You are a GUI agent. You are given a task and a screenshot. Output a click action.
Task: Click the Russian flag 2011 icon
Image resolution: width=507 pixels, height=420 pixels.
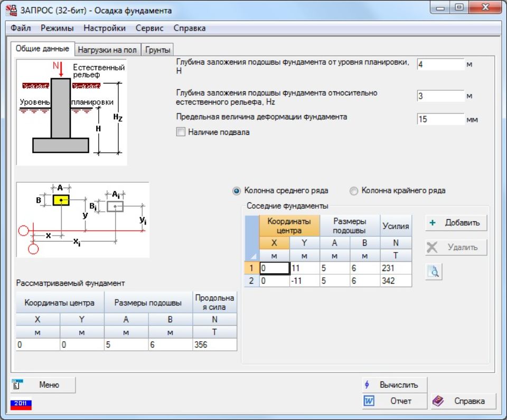click(21, 404)
